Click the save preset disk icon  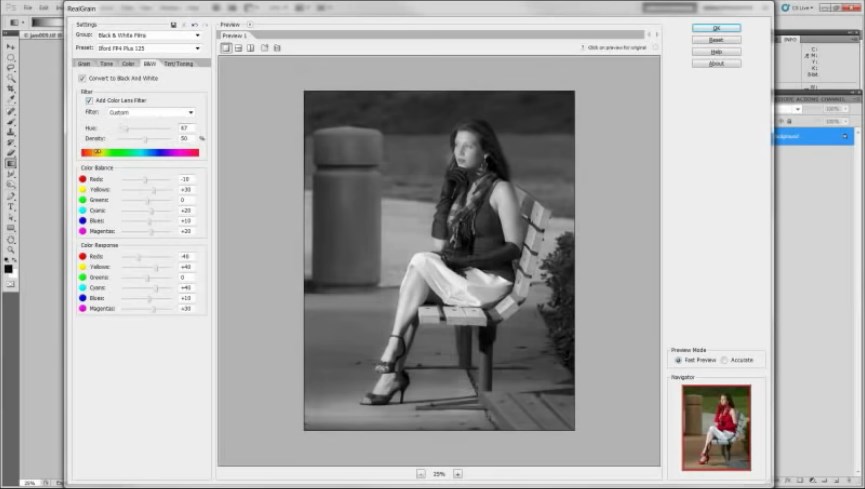point(174,24)
